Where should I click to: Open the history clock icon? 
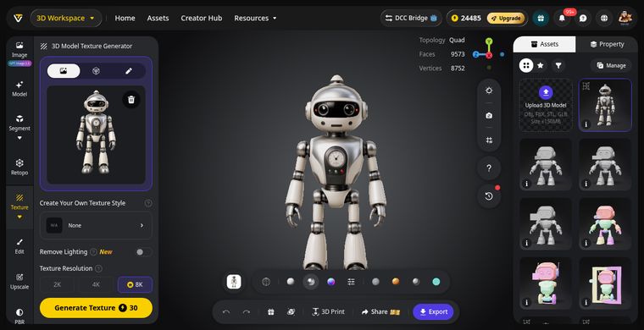[489, 196]
